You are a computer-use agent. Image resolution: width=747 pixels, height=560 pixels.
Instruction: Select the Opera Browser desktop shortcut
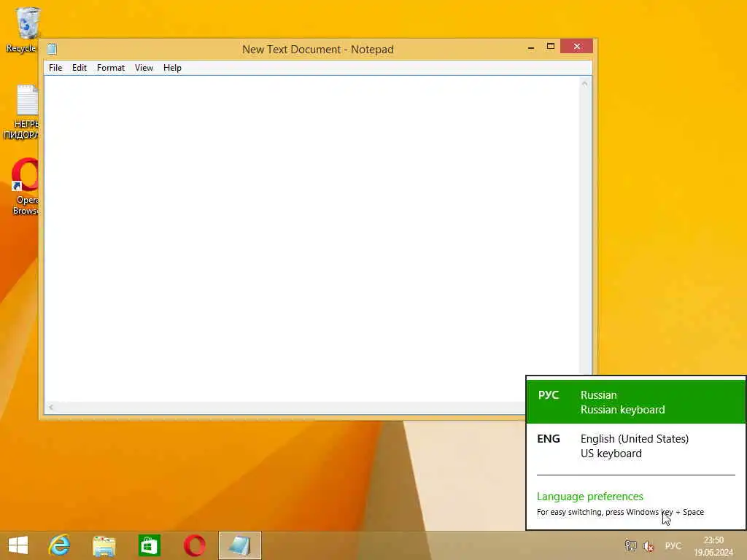pos(24,187)
